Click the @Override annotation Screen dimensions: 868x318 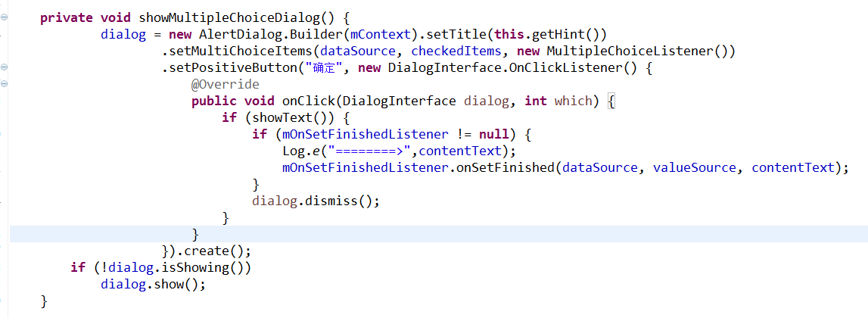point(226,85)
